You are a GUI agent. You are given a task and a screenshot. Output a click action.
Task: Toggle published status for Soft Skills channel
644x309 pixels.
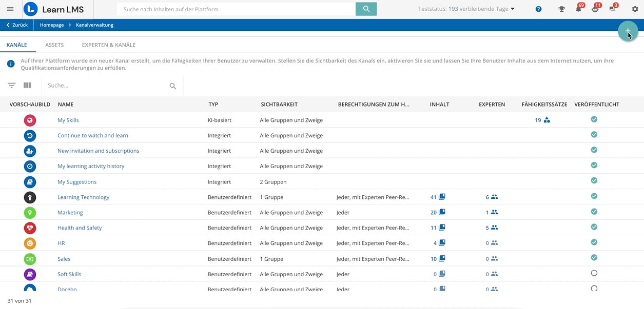[x=594, y=274]
